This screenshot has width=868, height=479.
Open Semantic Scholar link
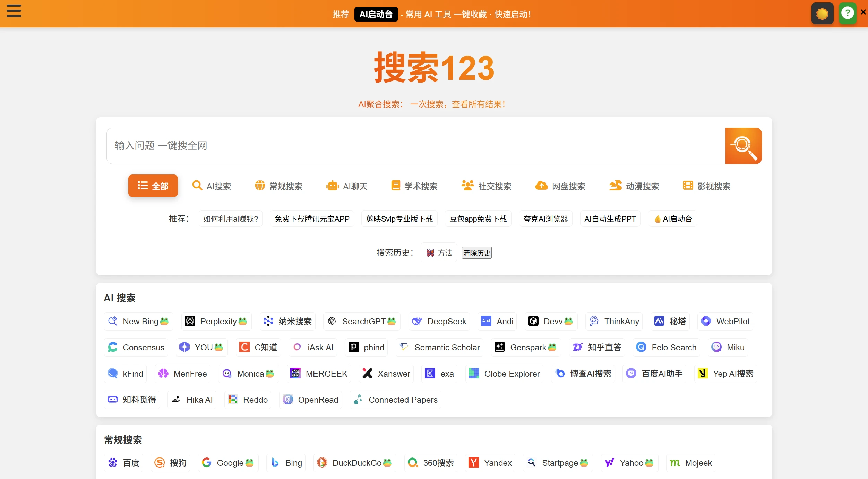pyautogui.click(x=439, y=347)
